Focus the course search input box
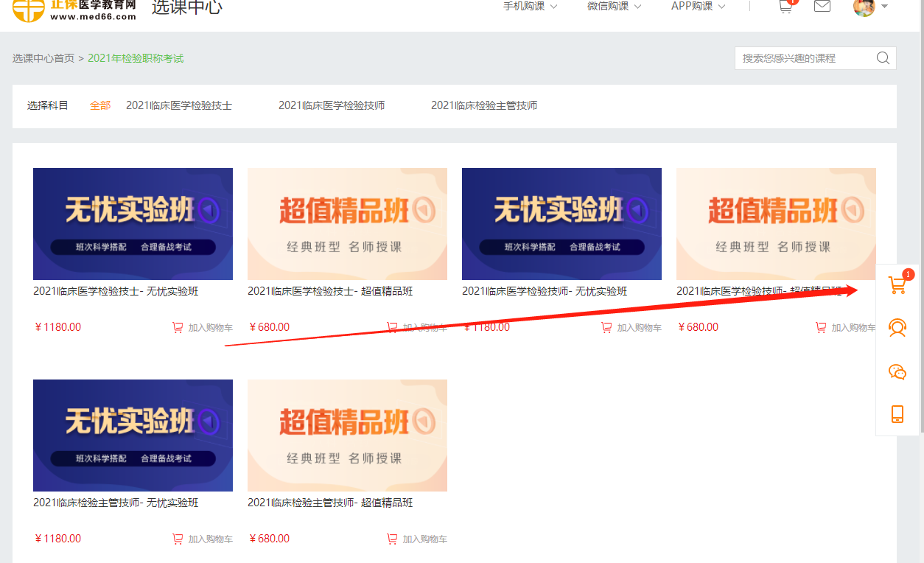The image size is (924, 563). pos(803,58)
